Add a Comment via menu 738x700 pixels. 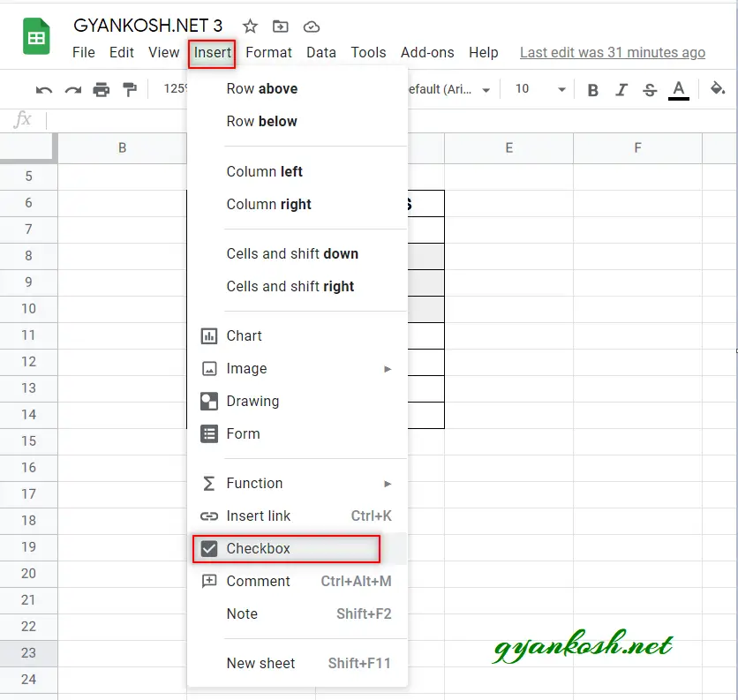[x=297, y=582]
